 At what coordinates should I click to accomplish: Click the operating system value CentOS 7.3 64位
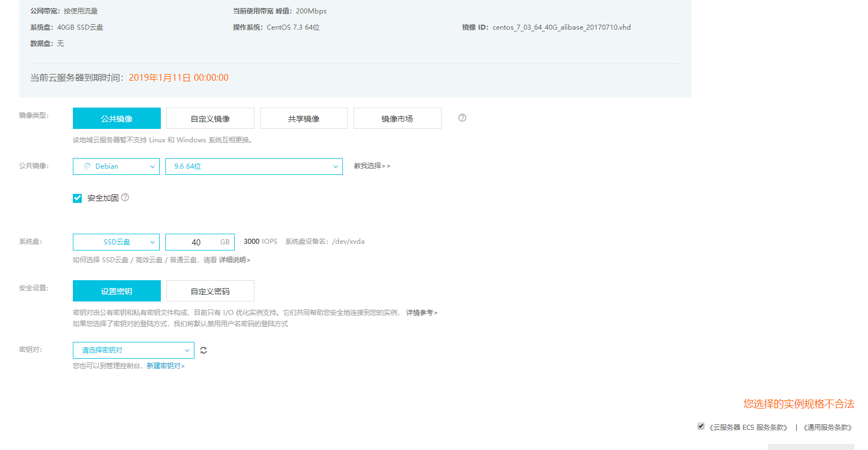[293, 27]
